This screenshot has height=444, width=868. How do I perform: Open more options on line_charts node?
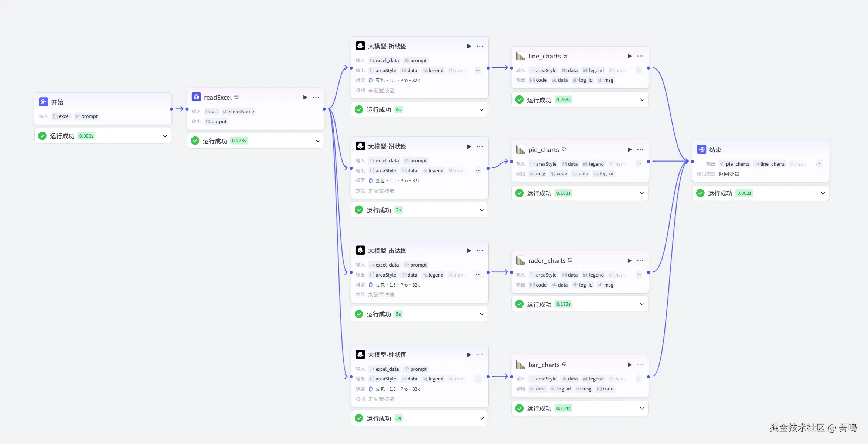click(640, 56)
